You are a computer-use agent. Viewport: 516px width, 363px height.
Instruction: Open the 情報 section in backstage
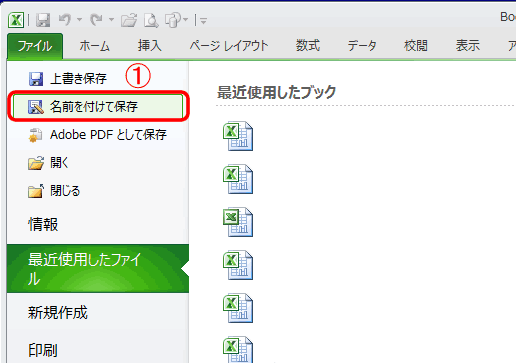tap(43, 224)
